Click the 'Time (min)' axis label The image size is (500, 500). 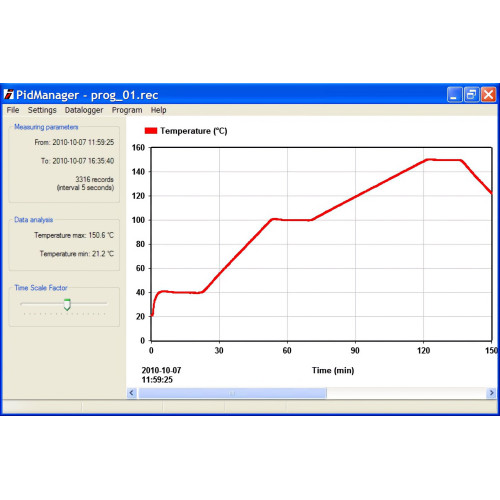pyautogui.click(x=333, y=370)
